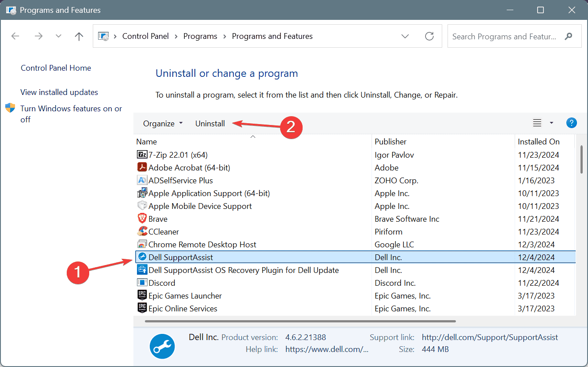
Task: Expand the address bar history dropdown
Action: pyautogui.click(x=405, y=36)
